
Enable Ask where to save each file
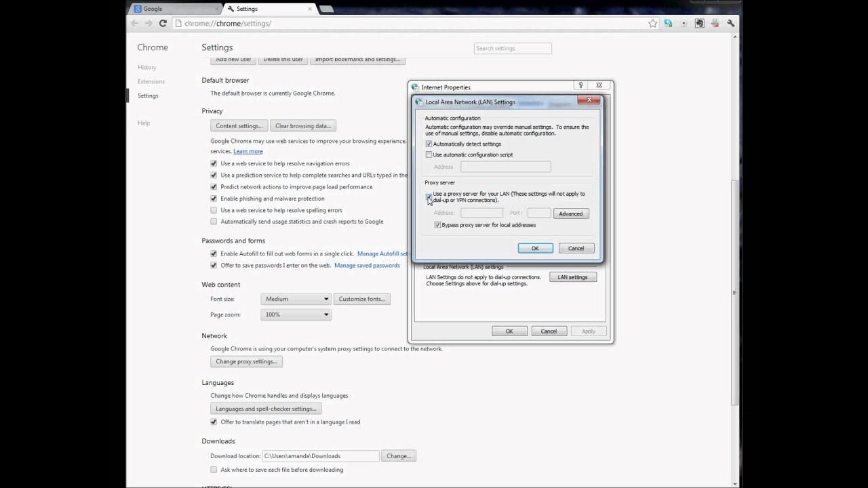pyautogui.click(x=214, y=470)
